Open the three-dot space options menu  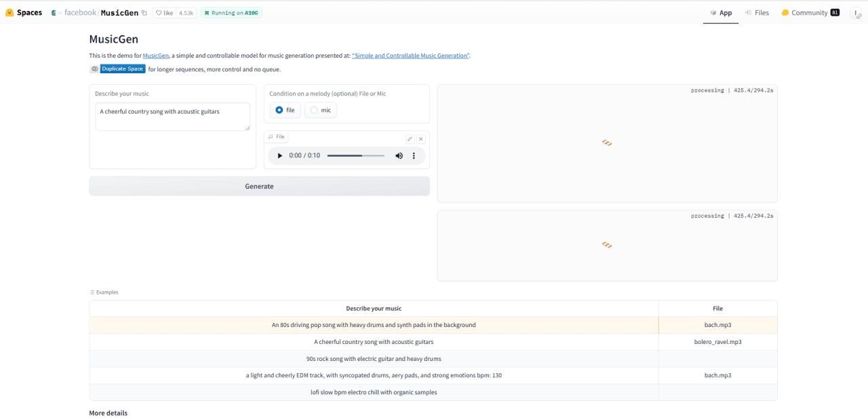(856, 13)
